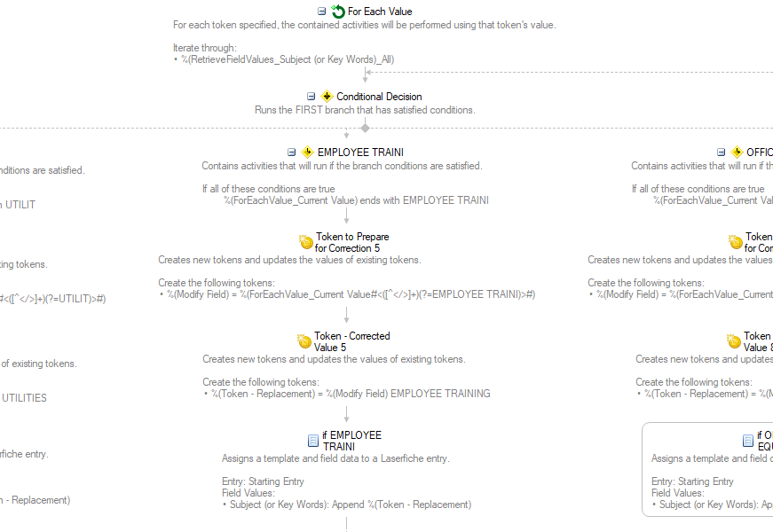Click Token - Corrected Value 5 icon
The image size is (773, 532).
pos(304,340)
